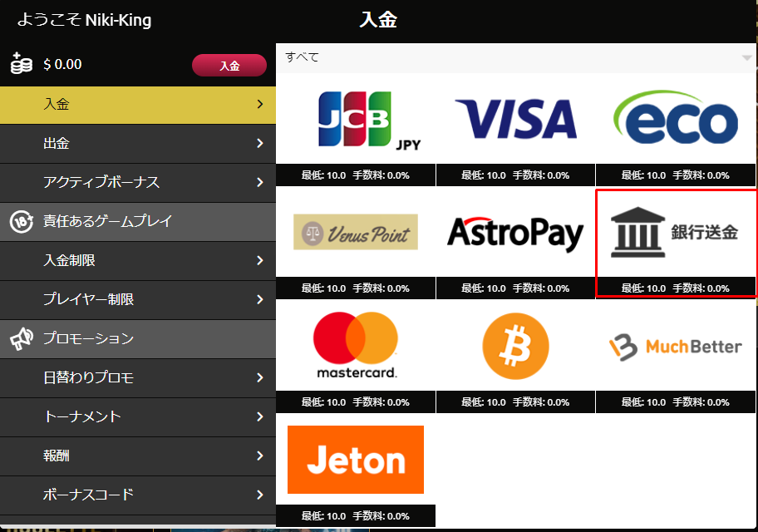Open the ボーナスコード entry
Screen dimensions: 758x532
138,495
